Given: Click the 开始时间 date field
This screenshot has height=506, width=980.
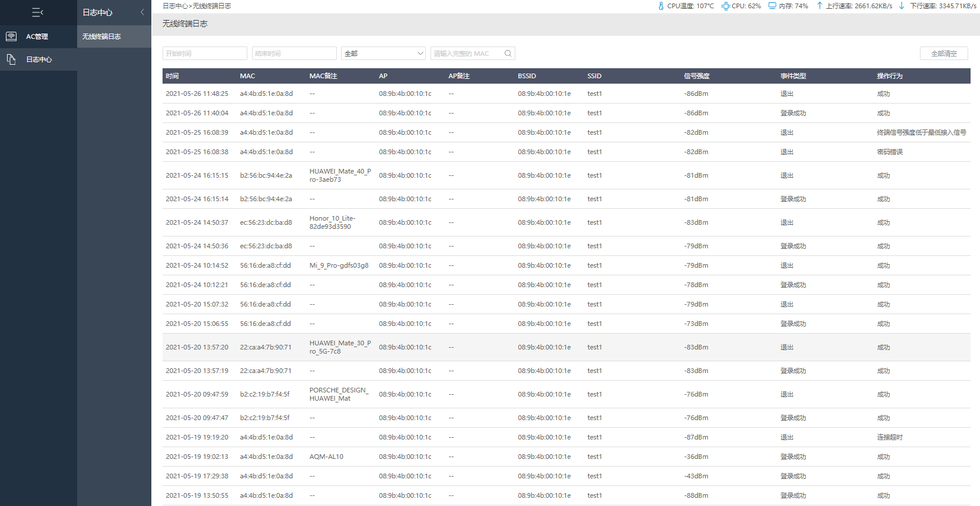Looking at the screenshot, I should tap(205, 54).
